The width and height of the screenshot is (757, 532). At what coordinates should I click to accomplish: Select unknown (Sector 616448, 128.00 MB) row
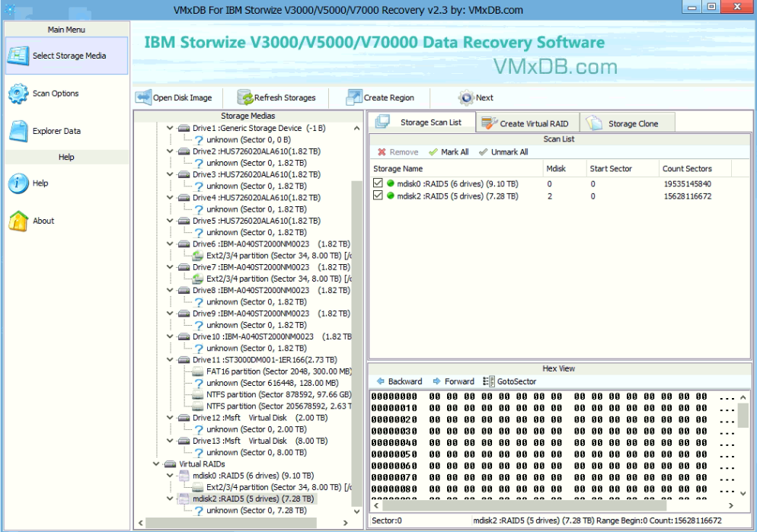(273, 383)
